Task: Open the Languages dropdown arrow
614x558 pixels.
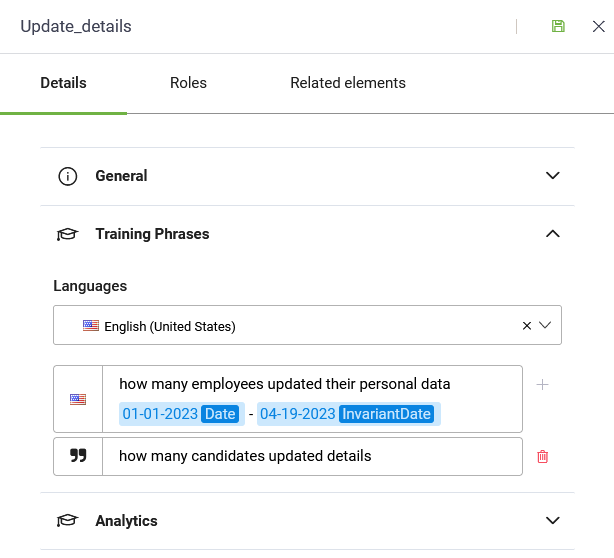Action: tap(545, 325)
